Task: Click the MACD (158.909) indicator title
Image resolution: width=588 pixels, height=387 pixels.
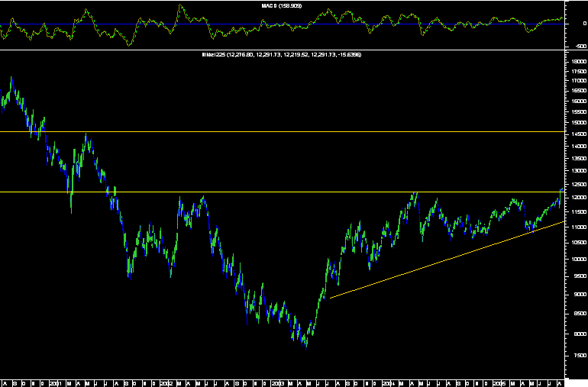Action: pyautogui.click(x=282, y=5)
